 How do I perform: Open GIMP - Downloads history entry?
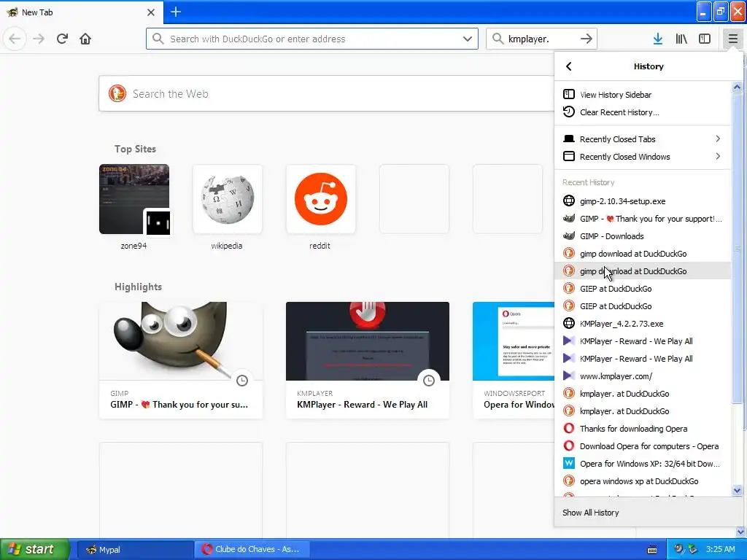(642, 236)
